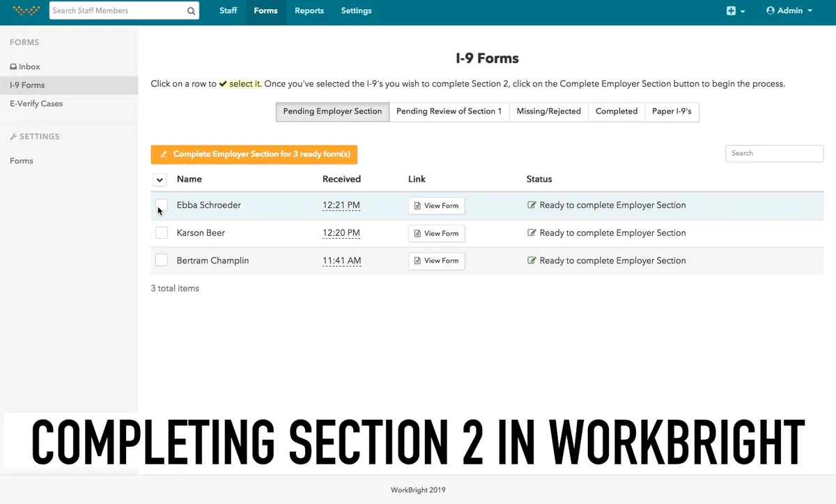Image resolution: width=836 pixels, height=504 pixels.
Task: Select I-9 Forms in sidebar
Action: 69,85
